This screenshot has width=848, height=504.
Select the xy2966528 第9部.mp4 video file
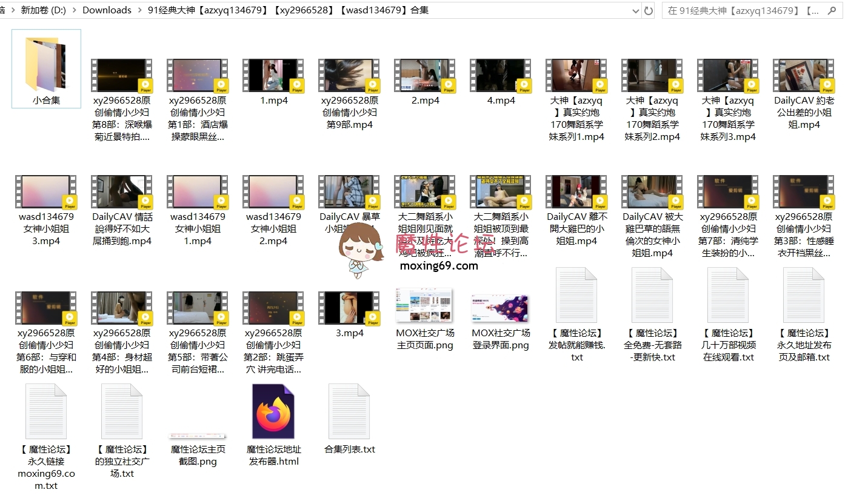click(x=349, y=76)
